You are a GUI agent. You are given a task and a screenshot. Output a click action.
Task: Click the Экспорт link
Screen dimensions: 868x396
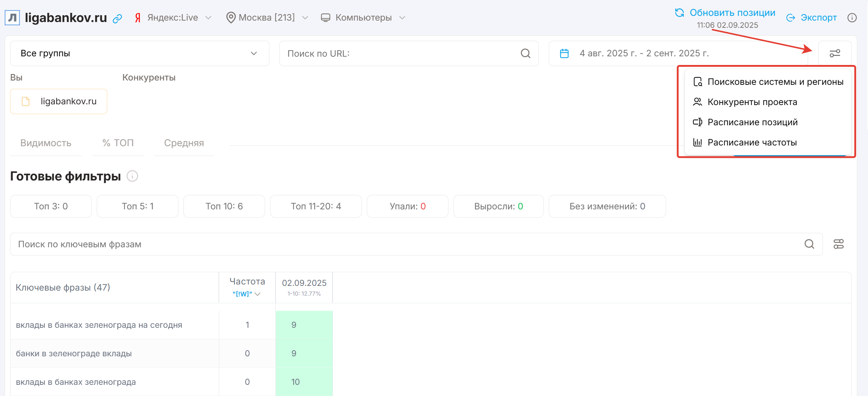(x=819, y=17)
